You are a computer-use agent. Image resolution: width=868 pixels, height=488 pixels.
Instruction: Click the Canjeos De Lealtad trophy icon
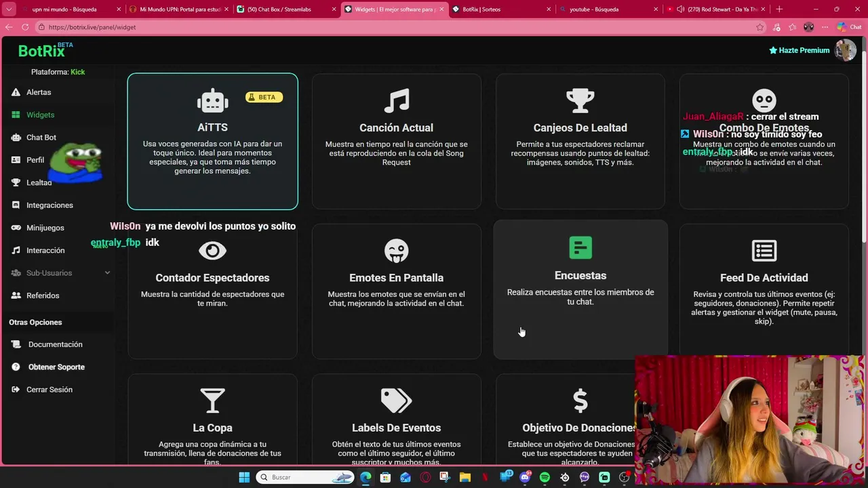(580, 101)
